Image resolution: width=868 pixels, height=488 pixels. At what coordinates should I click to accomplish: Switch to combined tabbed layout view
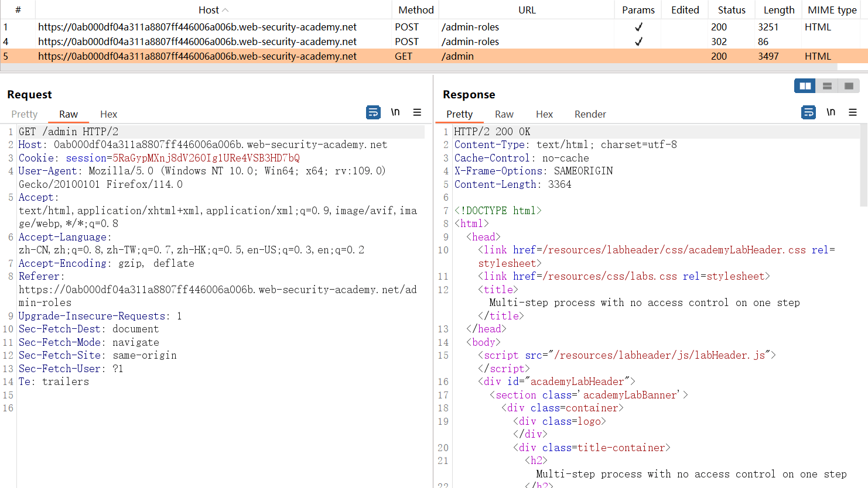point(849,86)
